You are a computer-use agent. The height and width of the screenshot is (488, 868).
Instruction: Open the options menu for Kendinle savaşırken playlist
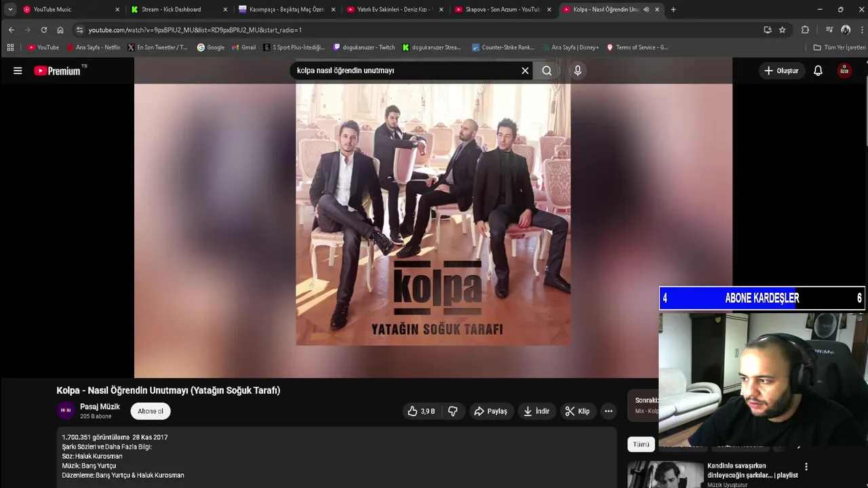pos(806,466)
